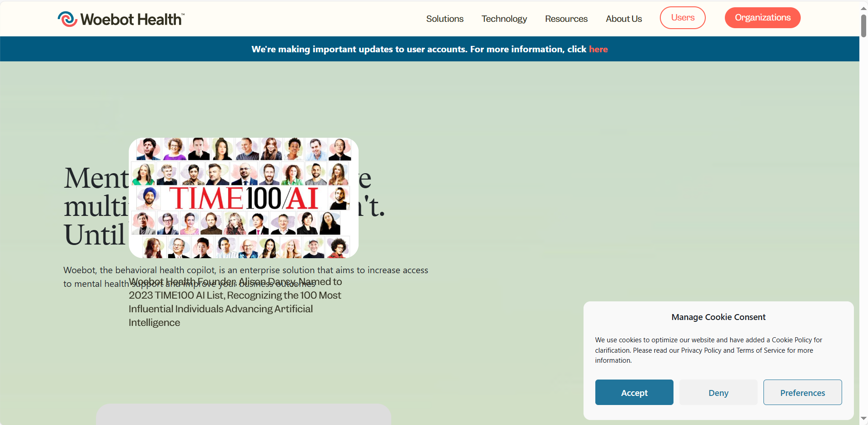Click the scrollbar down arrow
This screenshot has width=868, height=425.
(x=863, y=418)
